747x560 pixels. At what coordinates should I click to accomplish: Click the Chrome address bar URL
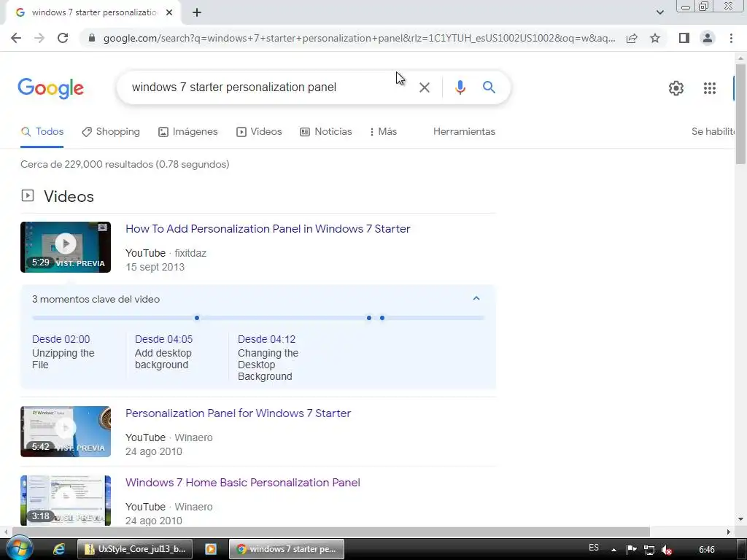click(x=359, y=38)
